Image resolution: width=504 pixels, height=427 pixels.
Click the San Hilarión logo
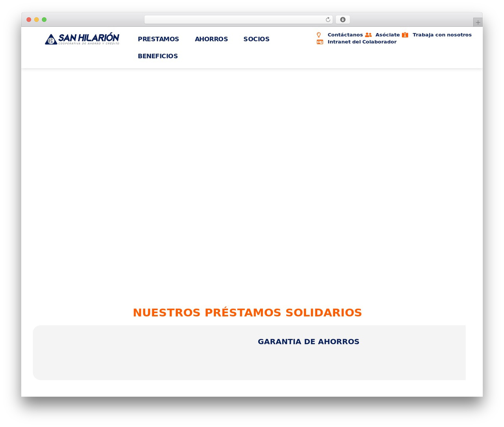(x=82, y=39)
